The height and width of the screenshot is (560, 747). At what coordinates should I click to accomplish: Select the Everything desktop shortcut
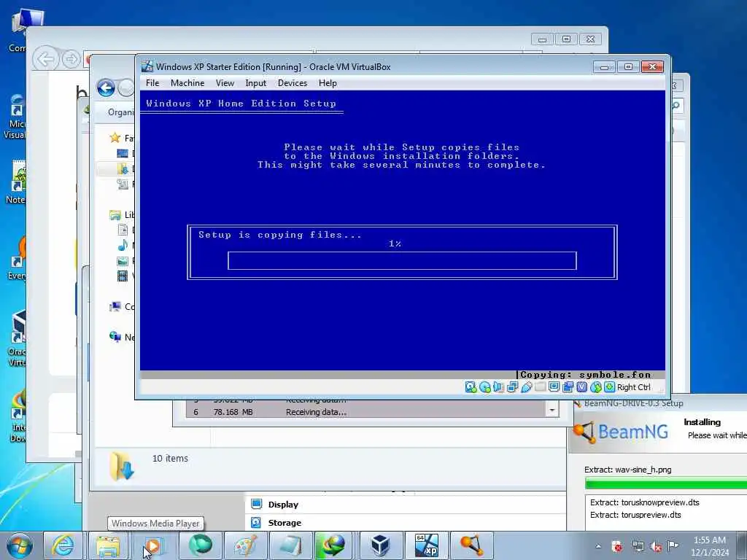18,260
